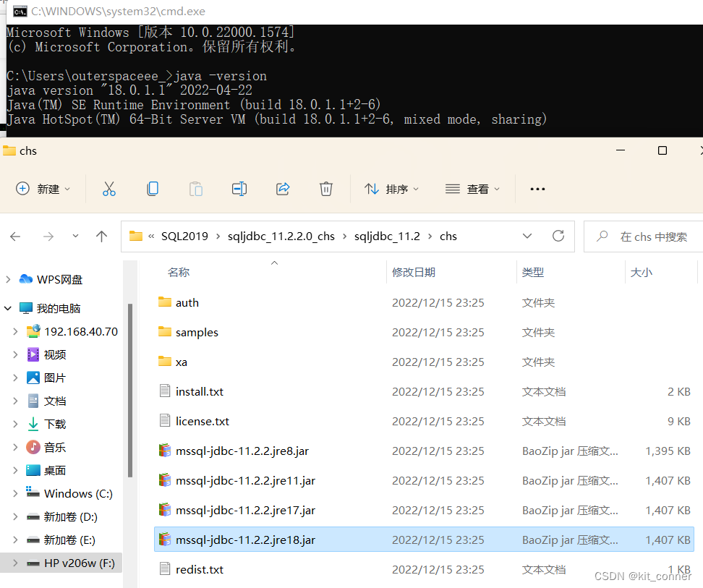Click the Rename icon in toolbar

point(239,189)
